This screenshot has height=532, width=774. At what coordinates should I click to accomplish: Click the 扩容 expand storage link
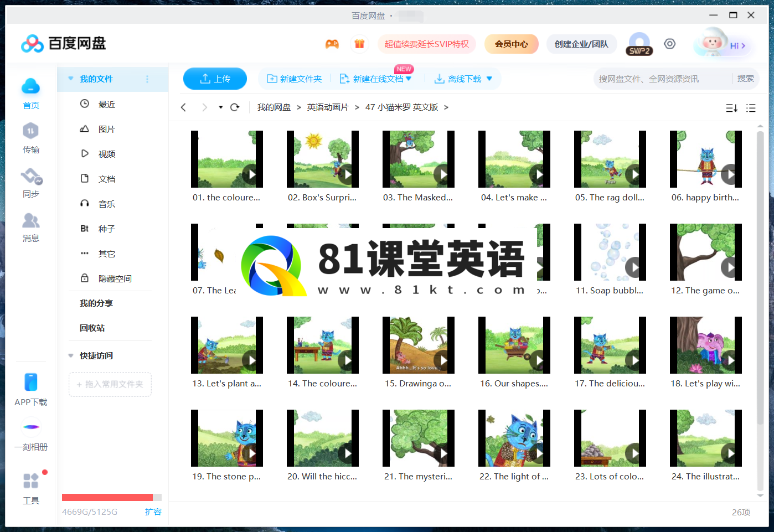(x=153, y=512)
